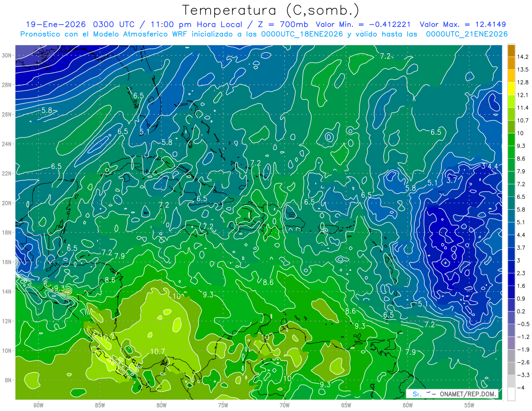The image size is (532, 411).
Task: Click the 1.6 colorbar scale label
Action: (x=522, y=286)
